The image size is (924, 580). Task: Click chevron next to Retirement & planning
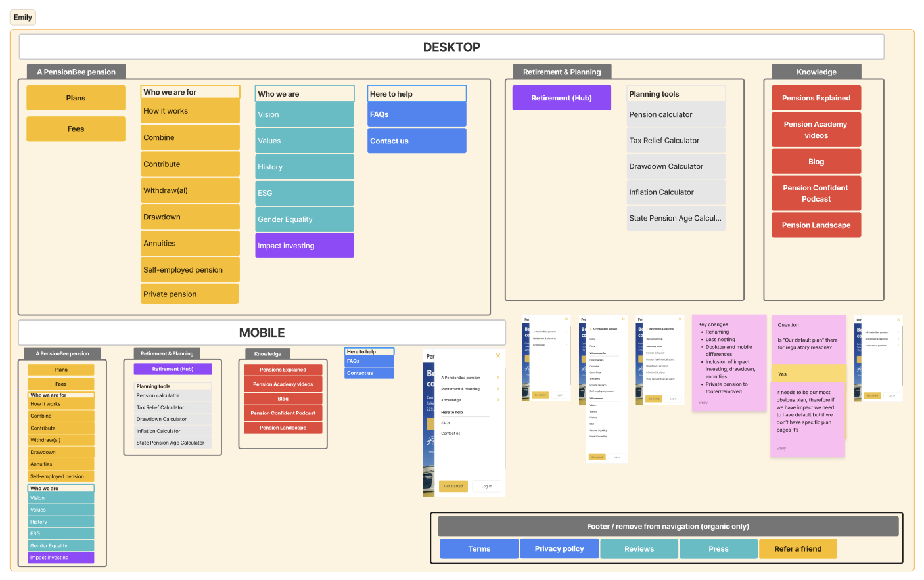tap(498, 389)
